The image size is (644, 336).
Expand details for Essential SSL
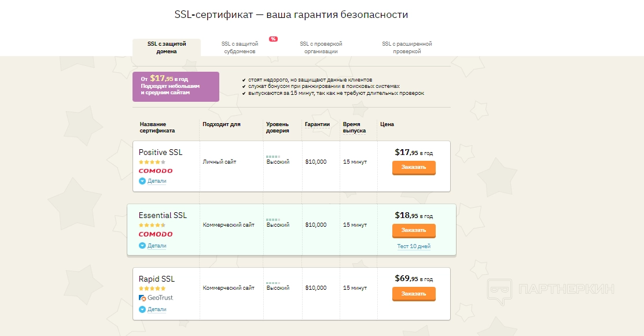(153, 246)
